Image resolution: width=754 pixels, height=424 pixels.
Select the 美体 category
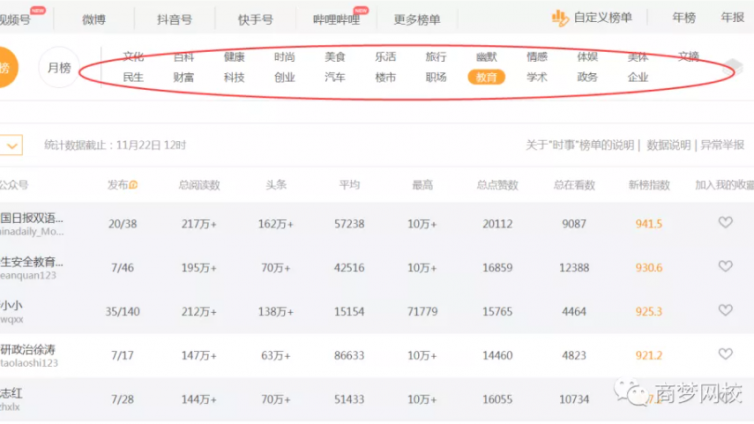tap(638, 57)
